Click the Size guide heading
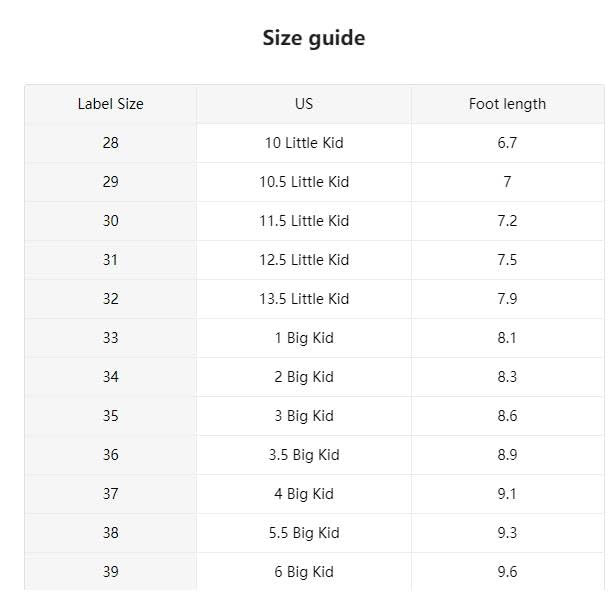610x603 pixels. tap(313, 38)
